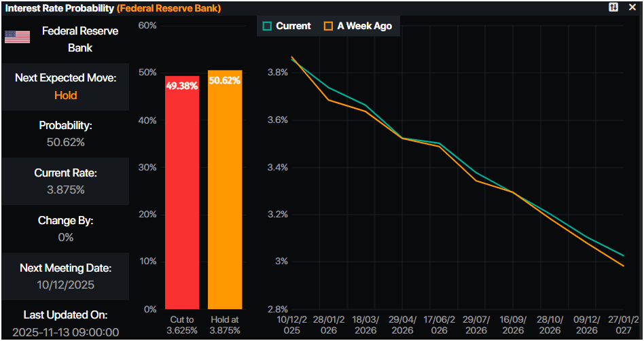Click the Probability 50.62% value in sidebar
The width and height of the screenshot is (644, 341).
click(65, 142)
